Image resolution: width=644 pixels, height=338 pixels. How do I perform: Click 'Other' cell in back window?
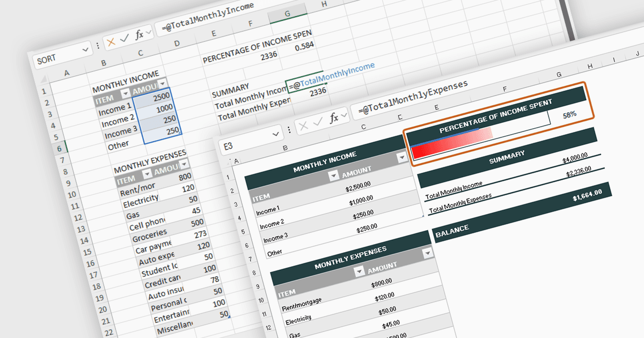point(119,145)
